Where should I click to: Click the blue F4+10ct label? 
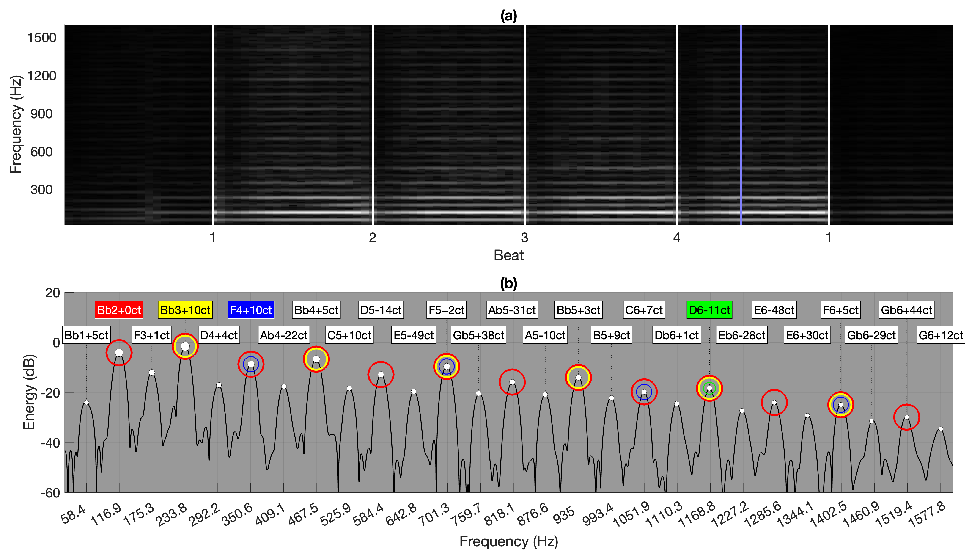tap(250, 310)
